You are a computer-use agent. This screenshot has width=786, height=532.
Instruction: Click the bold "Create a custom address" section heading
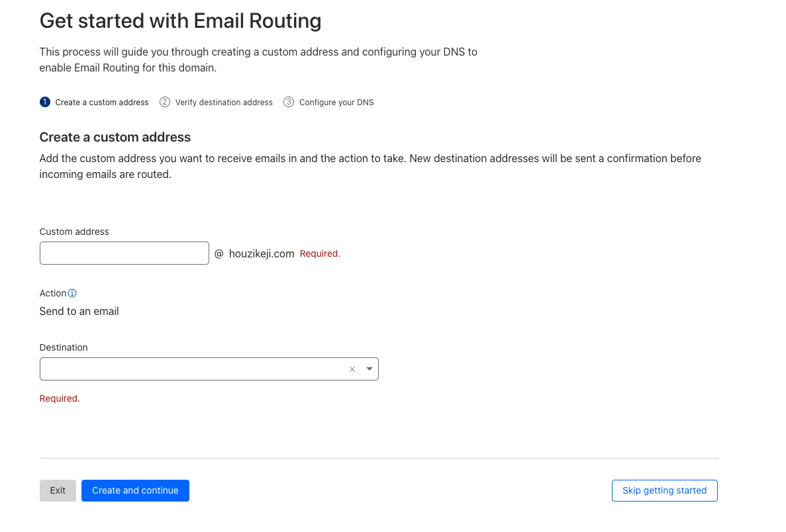[115, 137]
